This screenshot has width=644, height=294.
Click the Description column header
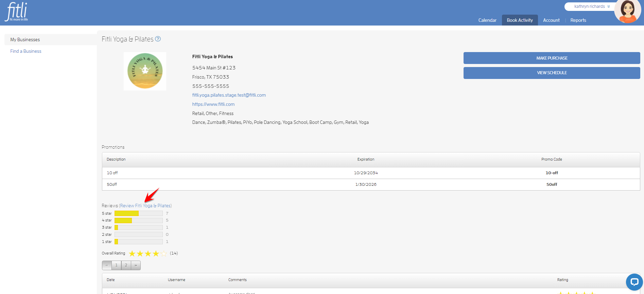click(116, 159)
